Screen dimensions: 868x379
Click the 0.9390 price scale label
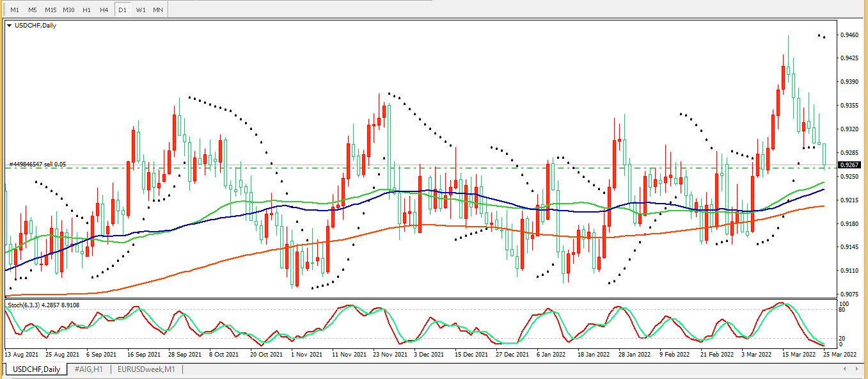point(850,82)
